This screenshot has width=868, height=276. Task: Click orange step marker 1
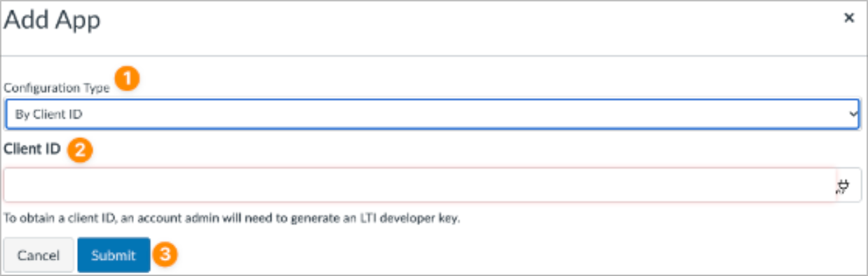point(126,79)
